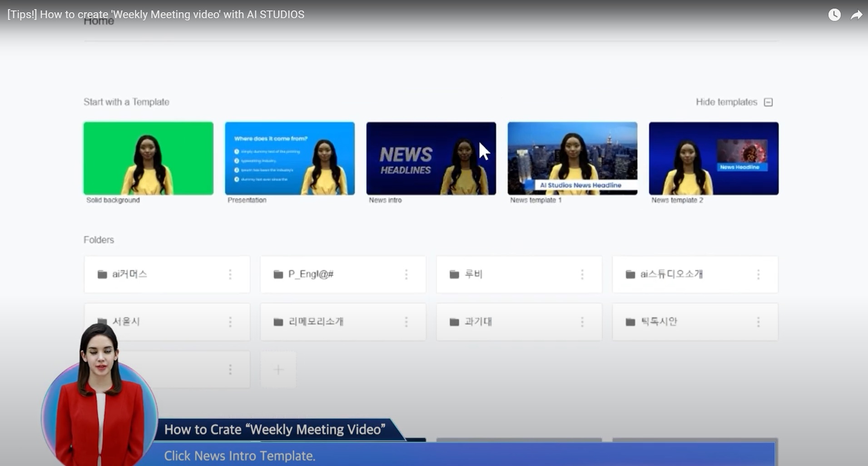Viewport: 868px width, 466px height.
Task: Open the 틱톡시안 folder
Action: point(695,322)
